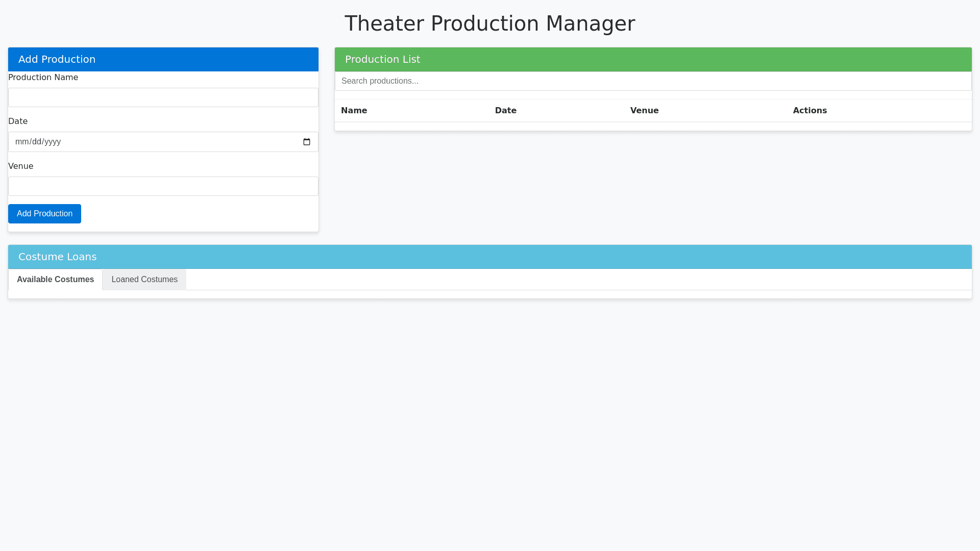Select the mm month segment of date
Screen dimensions: 980x551
21,142
